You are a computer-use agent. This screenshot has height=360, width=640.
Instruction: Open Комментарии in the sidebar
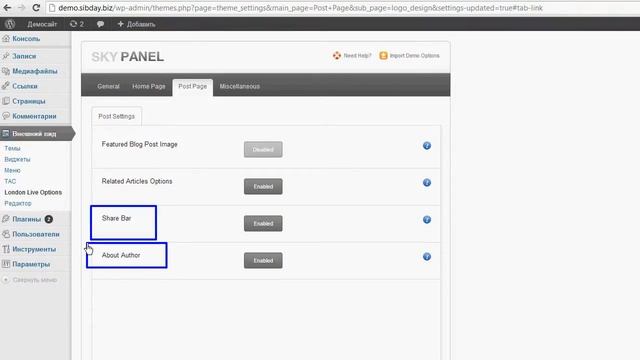coord(35,116)
